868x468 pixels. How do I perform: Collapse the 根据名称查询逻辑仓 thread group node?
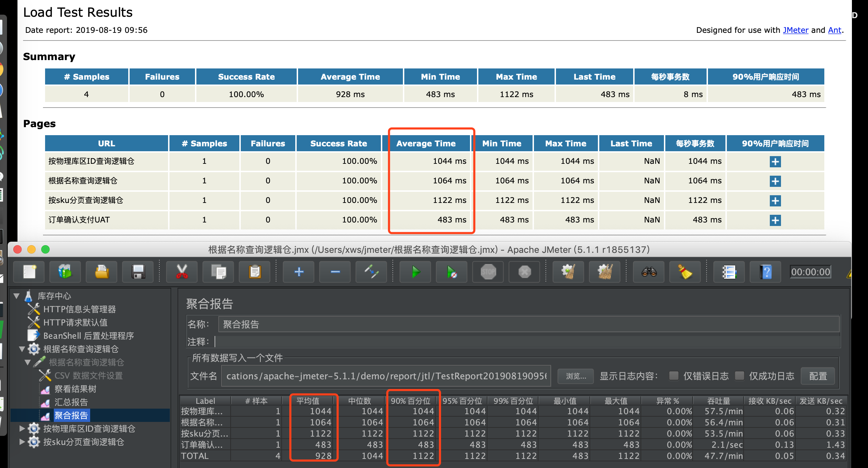coord(22,349)
